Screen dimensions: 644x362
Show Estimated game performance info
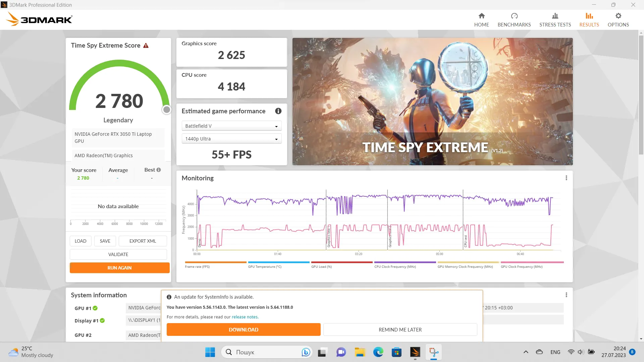click(278, 111)
